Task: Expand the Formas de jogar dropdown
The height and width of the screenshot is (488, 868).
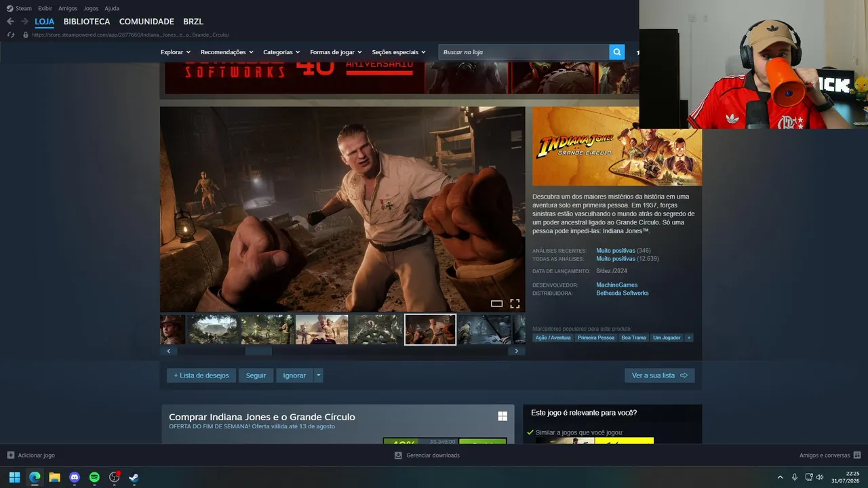Action: pos(336,52)
